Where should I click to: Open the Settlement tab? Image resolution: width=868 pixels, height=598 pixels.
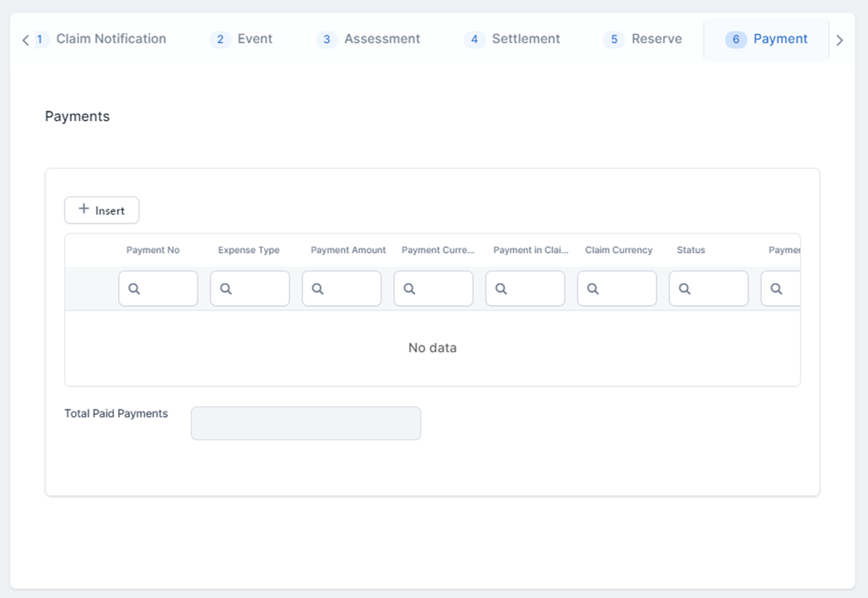click(525, 39)
